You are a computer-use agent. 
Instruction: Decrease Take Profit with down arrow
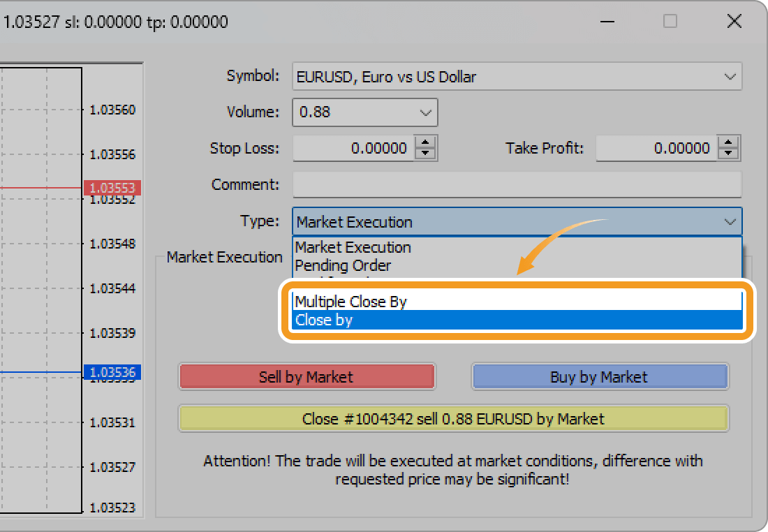[728, 154]
